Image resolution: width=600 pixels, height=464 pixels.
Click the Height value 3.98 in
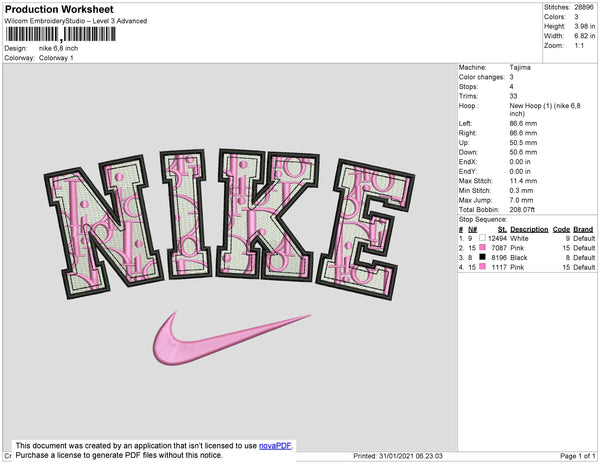click(x=584, y=26)
